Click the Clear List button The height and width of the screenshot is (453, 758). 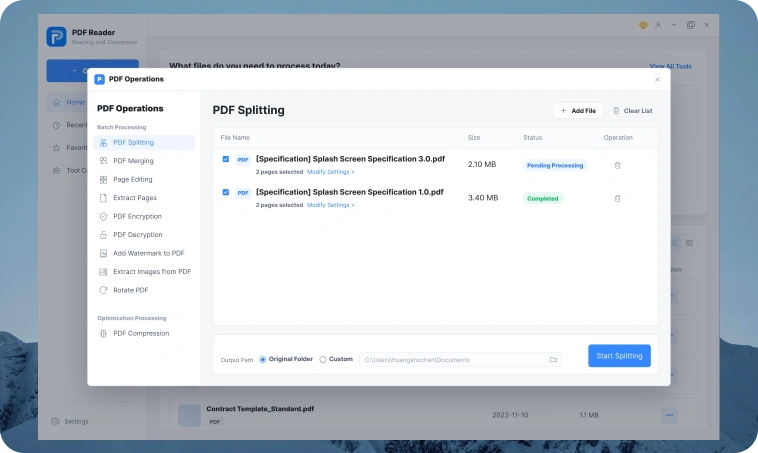coord(633,111)
